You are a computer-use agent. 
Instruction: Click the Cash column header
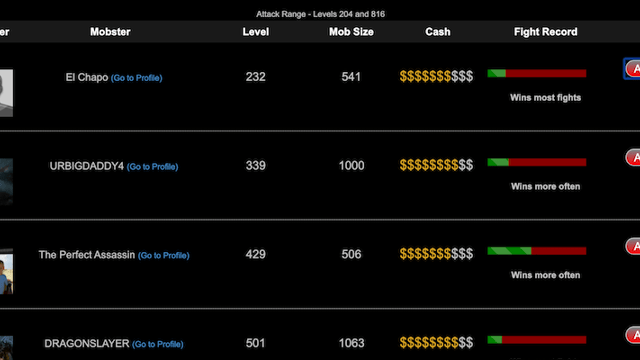tap(438, 32)
